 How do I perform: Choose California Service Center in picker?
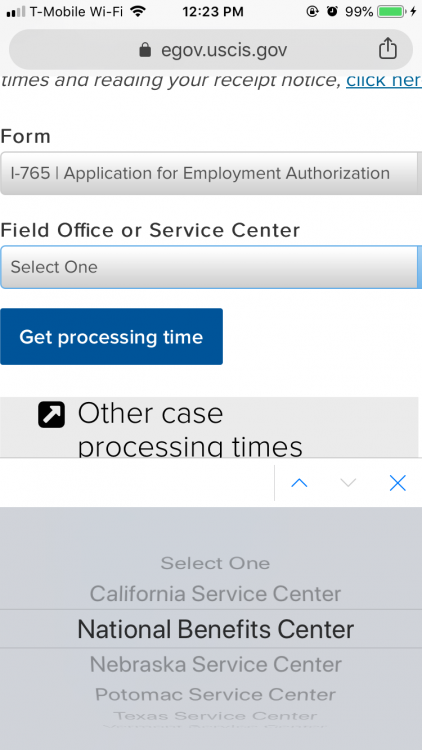click(215, 594)
